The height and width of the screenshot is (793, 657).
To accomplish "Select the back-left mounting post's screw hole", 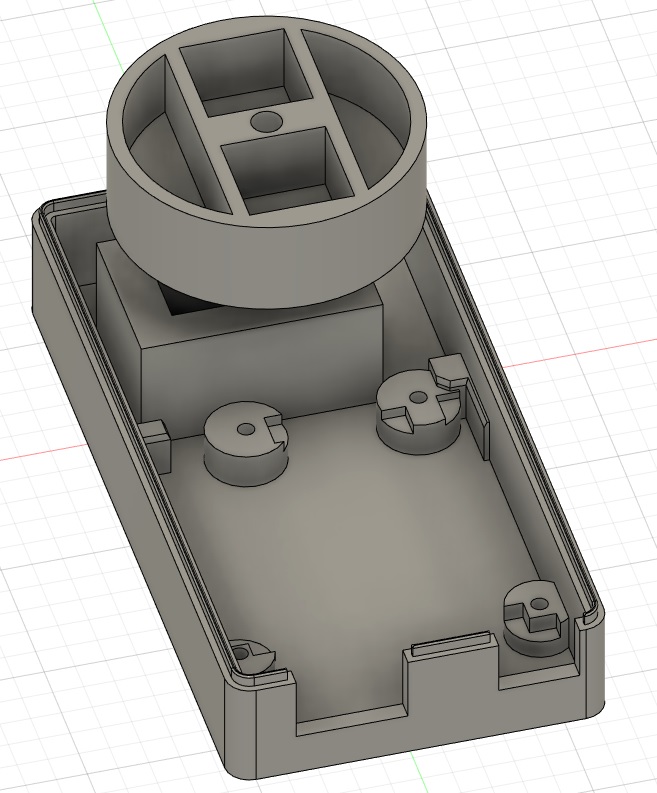I will click(x=246, y=429).
